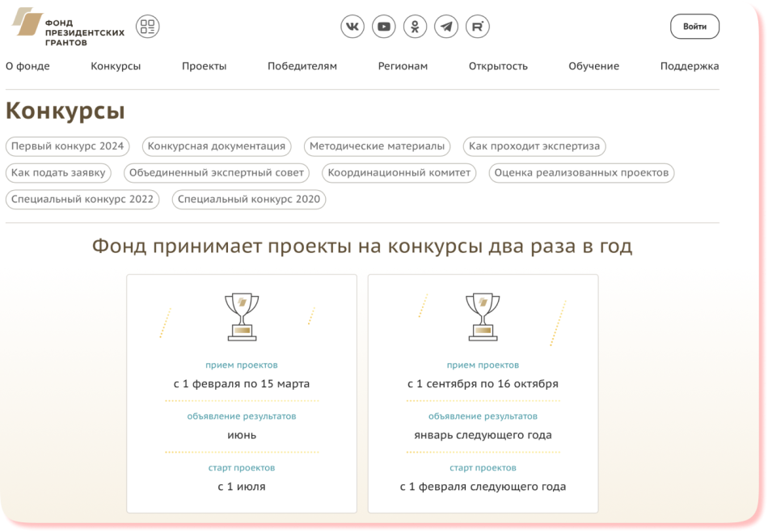Viewport: 768px width, 532px height.
Task: Click text январь следующего года
Action: point(483,435)
